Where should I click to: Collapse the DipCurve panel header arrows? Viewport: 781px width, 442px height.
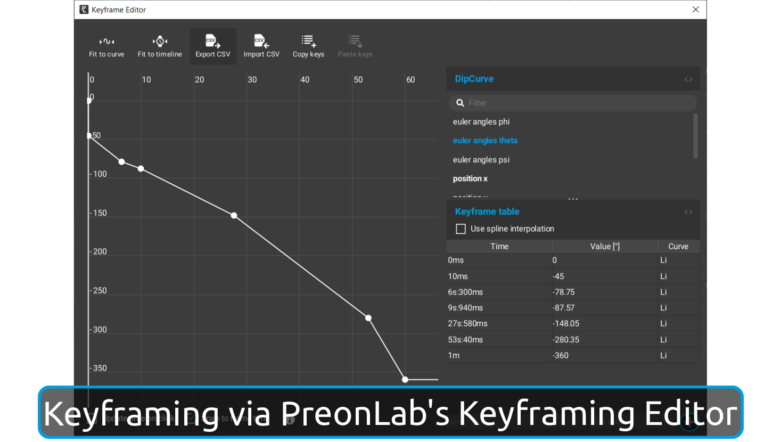click(688, 79)
